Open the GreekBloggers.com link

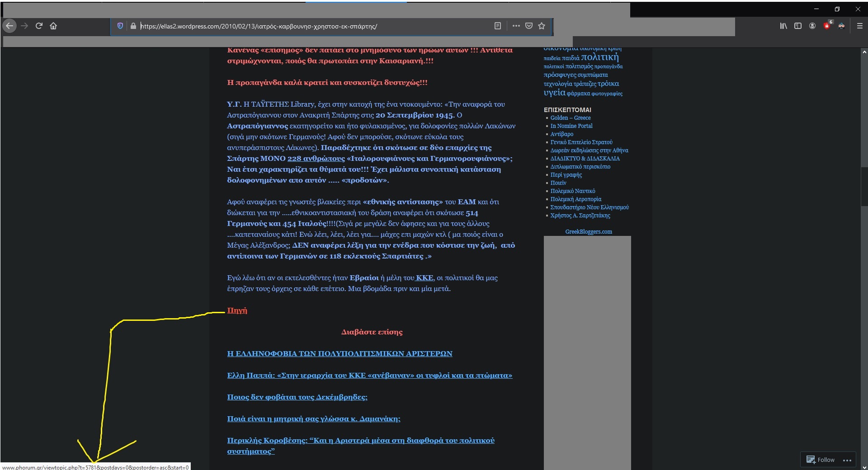[589, 232]
